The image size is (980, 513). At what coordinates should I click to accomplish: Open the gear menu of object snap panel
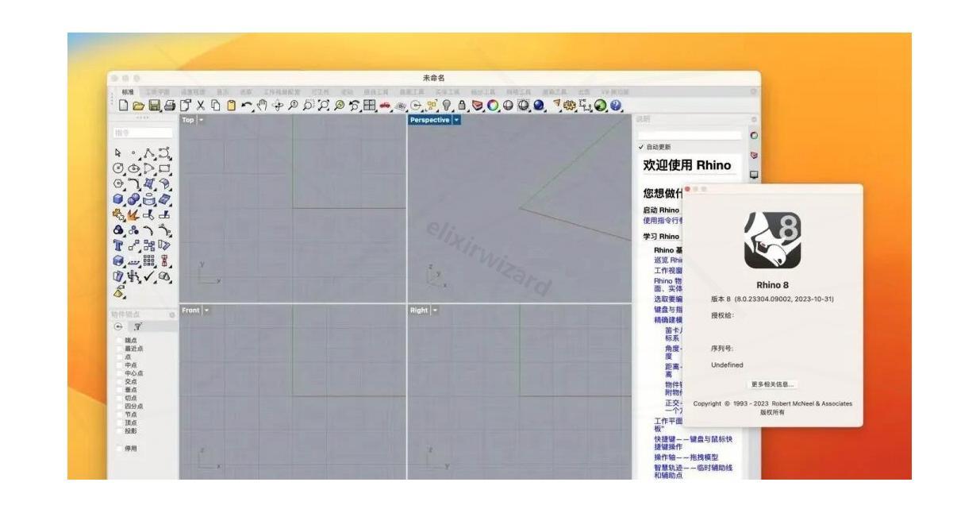[x=172, y=315]
